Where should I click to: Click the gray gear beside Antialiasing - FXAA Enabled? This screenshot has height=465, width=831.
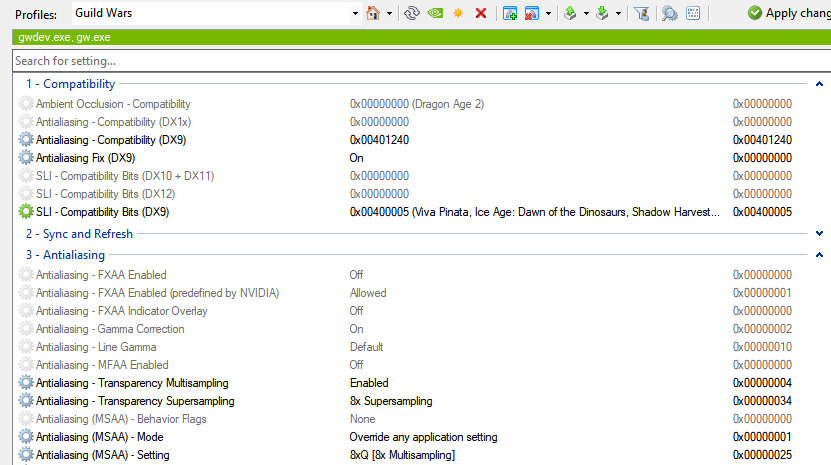pos(25,275)
